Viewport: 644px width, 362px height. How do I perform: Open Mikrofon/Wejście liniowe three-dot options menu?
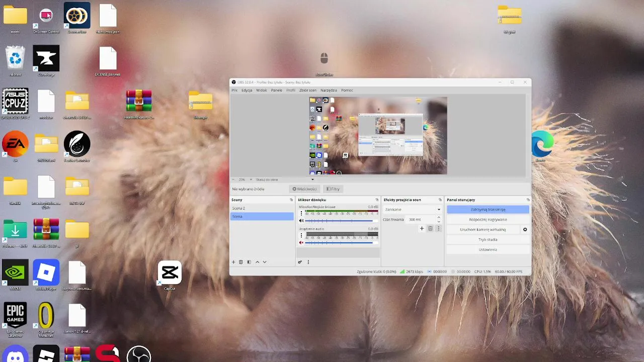point(301,213)
